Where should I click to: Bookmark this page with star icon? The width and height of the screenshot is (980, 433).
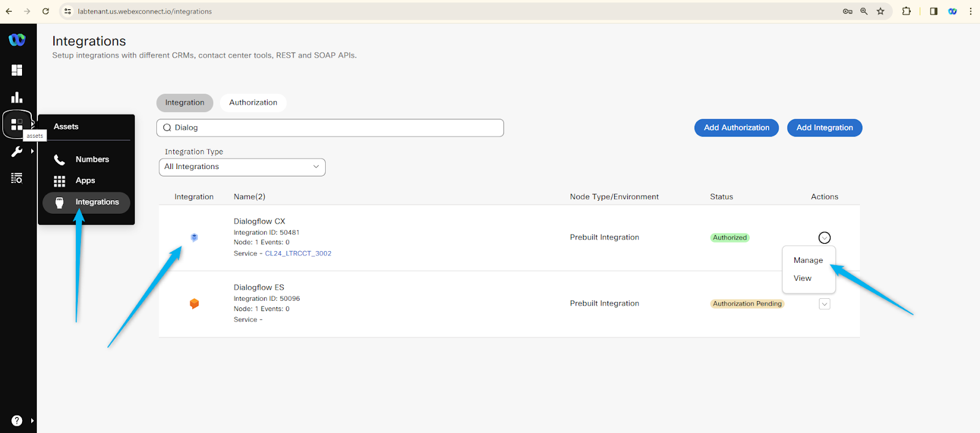pos(881,11)
